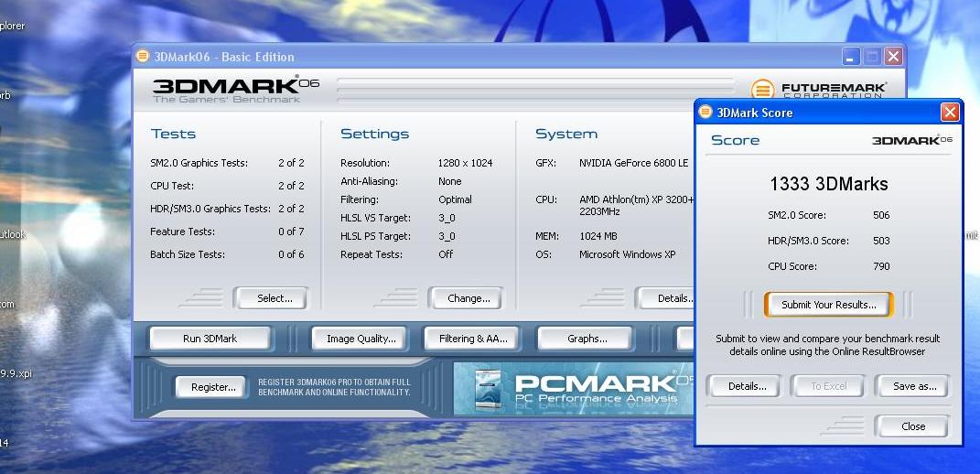This screenshot has height=474, width=980.
Task: Open the Change... settings button
Action: [465, 298]
